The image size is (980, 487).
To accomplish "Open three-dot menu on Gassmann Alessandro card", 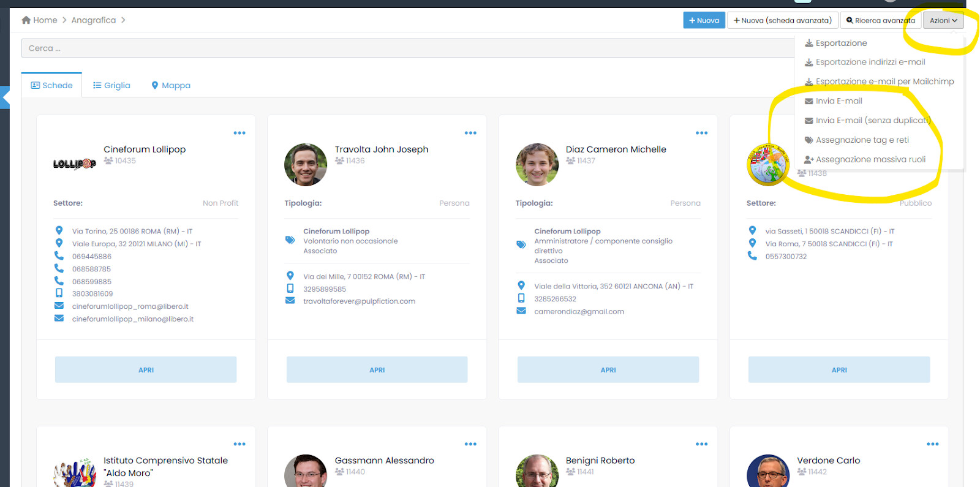I will (x=470, y=444).
